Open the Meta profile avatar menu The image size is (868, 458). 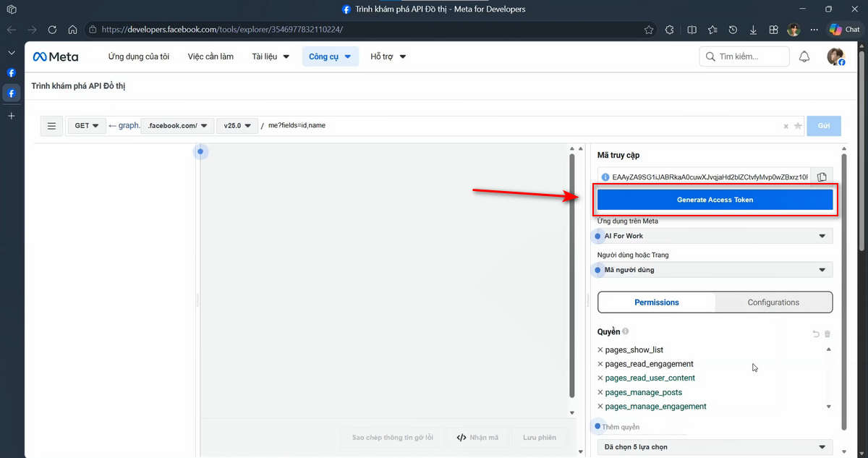point(835,56)
